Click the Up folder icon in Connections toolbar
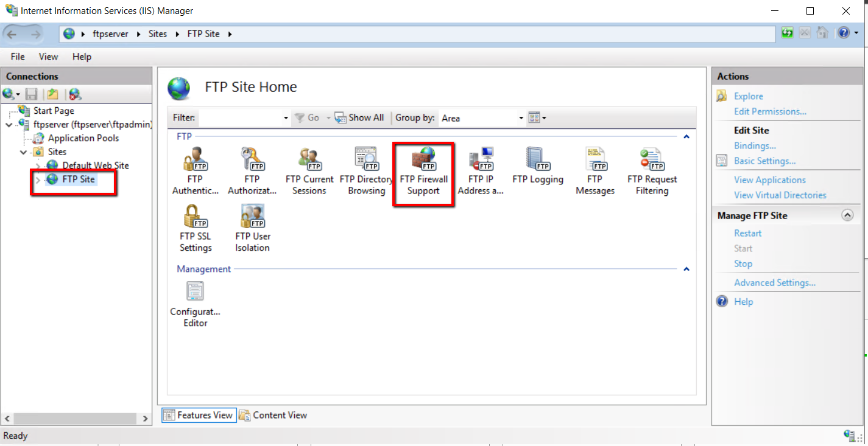Screen dimensions: 868x446 (53, 94)
